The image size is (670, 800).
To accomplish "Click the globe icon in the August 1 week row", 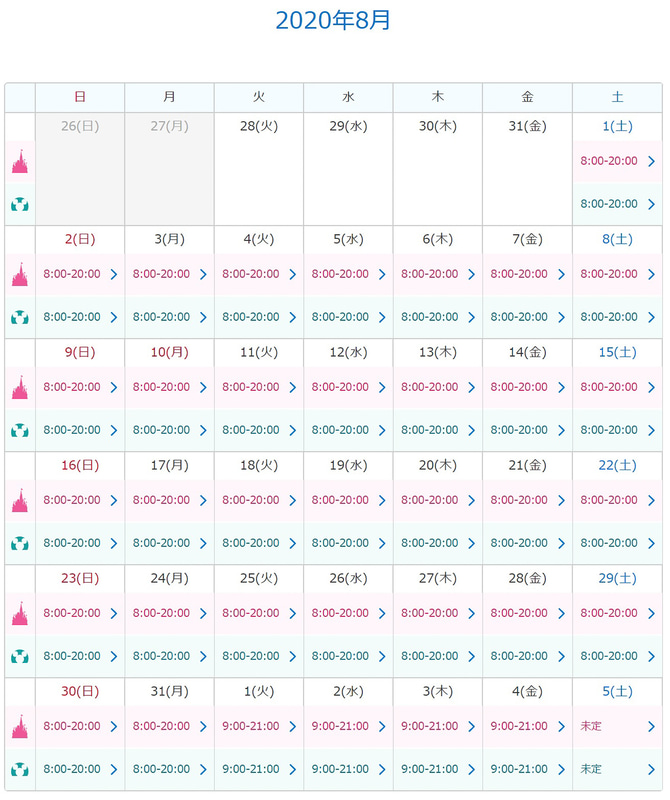I will coord(20,204).
